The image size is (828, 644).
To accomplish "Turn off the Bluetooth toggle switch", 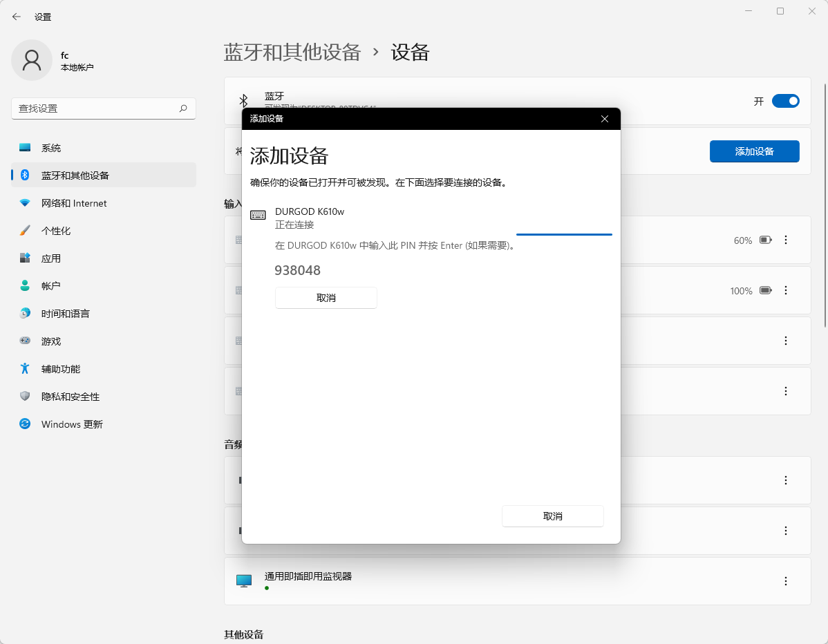I will (x=785, y=101).
